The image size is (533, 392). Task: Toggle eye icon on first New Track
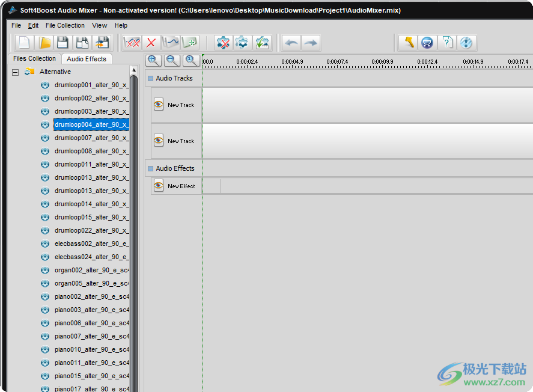(159, 105)
